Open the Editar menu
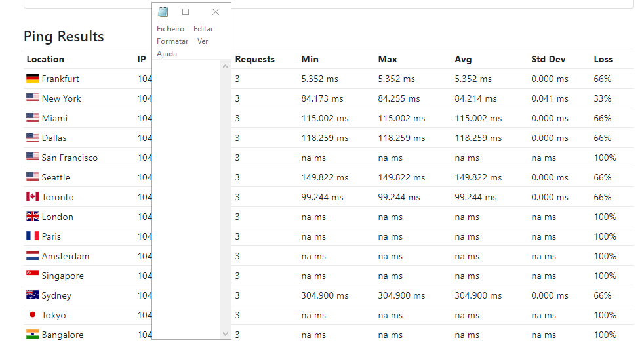Screen dimensions: 644x357 click(x=203, y=29)
